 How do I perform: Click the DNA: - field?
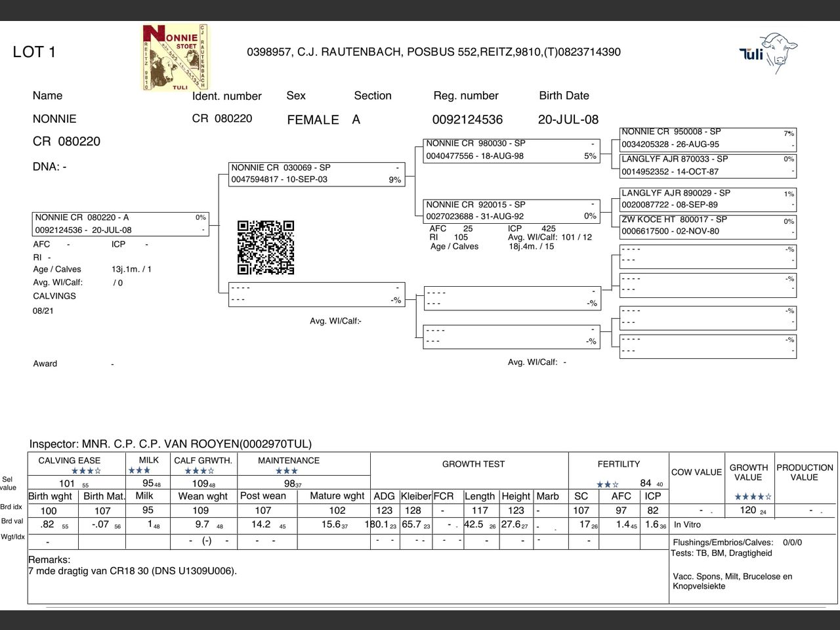pyautogui.click(x=49, y=167)
